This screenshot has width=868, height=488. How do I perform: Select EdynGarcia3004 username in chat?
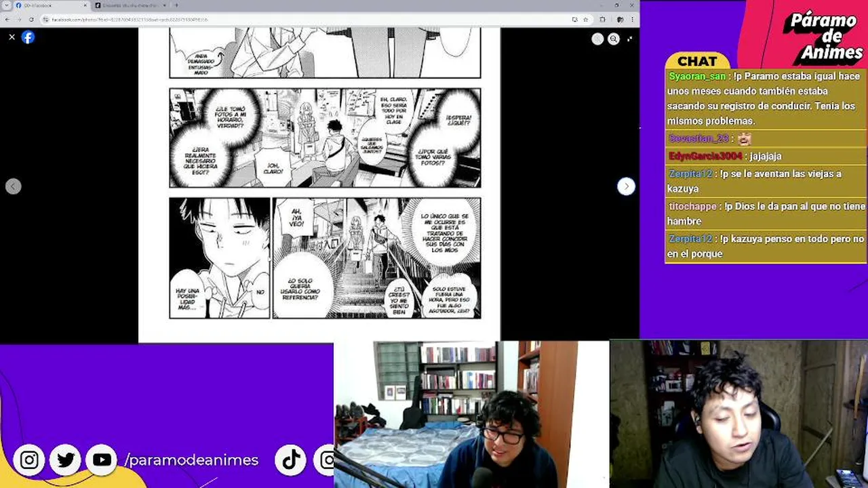pyautogui.click(x=705, y=156)
